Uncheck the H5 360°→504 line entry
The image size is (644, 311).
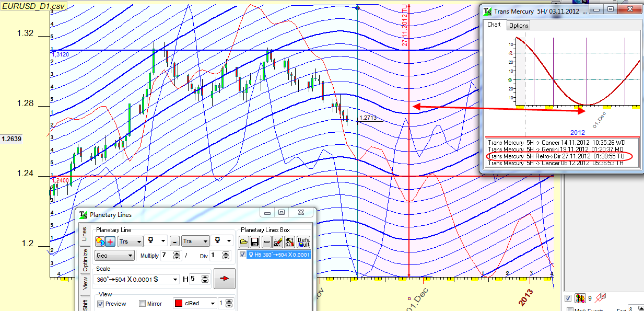pos(242,255)
